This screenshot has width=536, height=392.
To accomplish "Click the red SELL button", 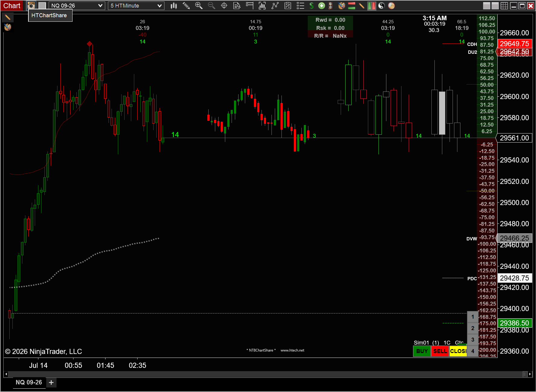I will pos(440,351).
